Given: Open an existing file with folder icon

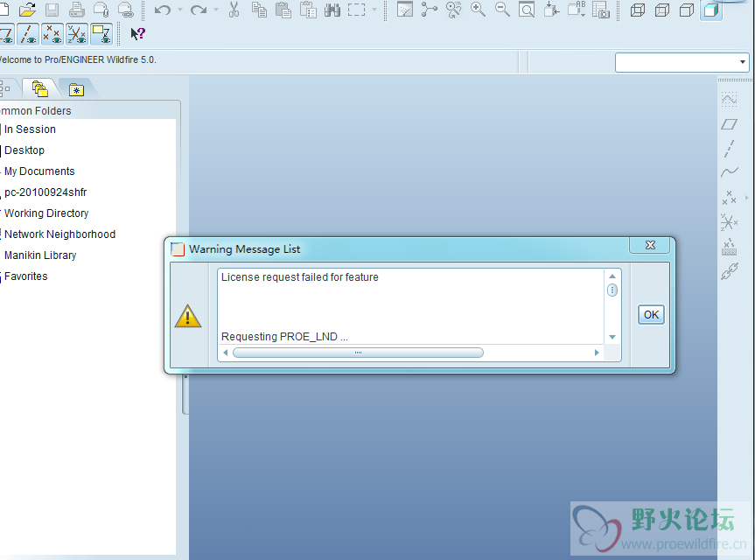Looking at the screenshot, I should tap(27, 9).
